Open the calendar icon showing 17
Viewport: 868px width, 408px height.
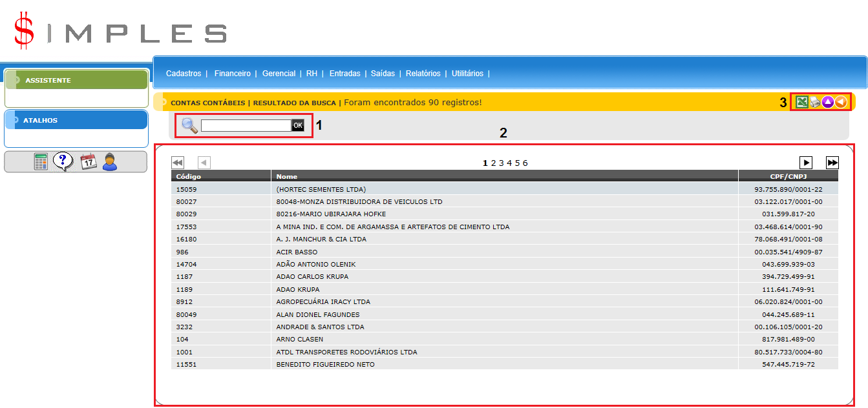[89, 161]
